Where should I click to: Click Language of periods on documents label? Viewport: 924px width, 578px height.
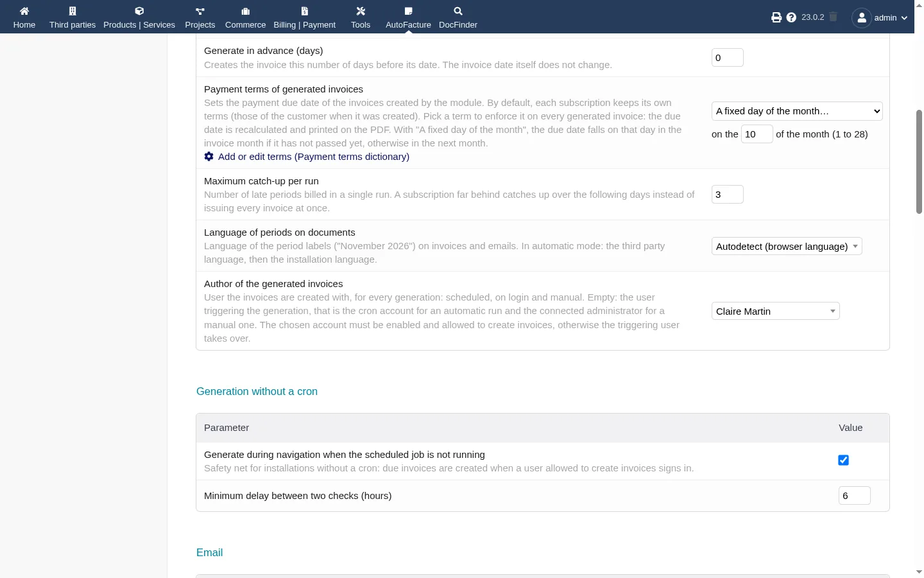click(280, 232)
